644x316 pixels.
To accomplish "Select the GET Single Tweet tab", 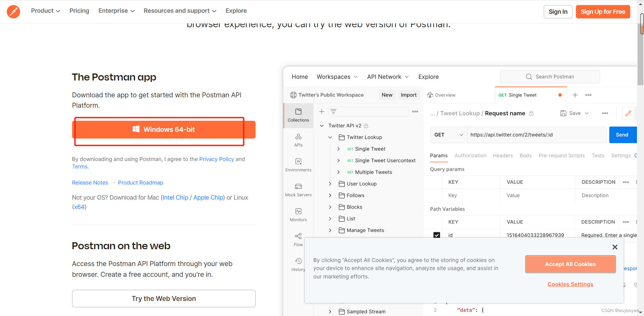I will click(x=531, y=95).
